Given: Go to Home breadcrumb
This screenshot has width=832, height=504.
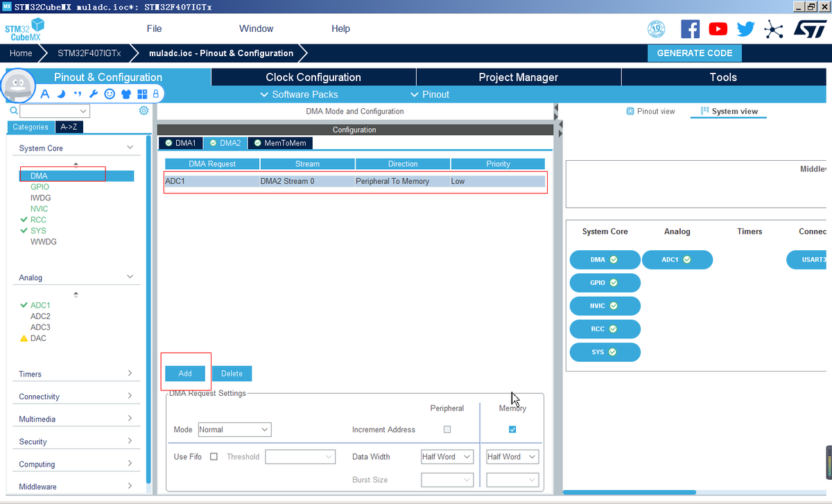Looking at the screenshot, I should [x=21, y=53].
